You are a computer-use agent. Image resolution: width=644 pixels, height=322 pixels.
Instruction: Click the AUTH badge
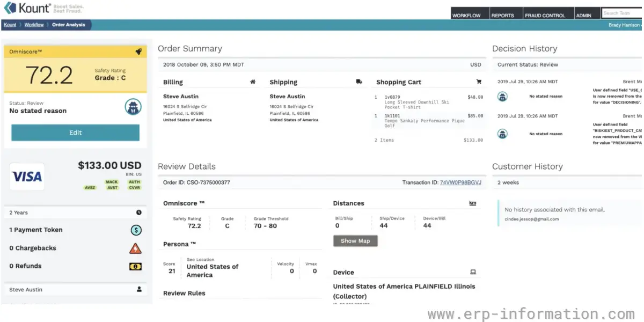coord(134,182)
